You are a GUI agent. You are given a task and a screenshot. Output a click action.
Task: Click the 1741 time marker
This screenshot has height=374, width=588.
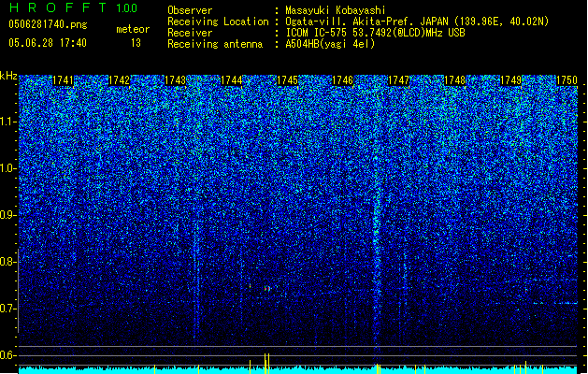point(63,80)
